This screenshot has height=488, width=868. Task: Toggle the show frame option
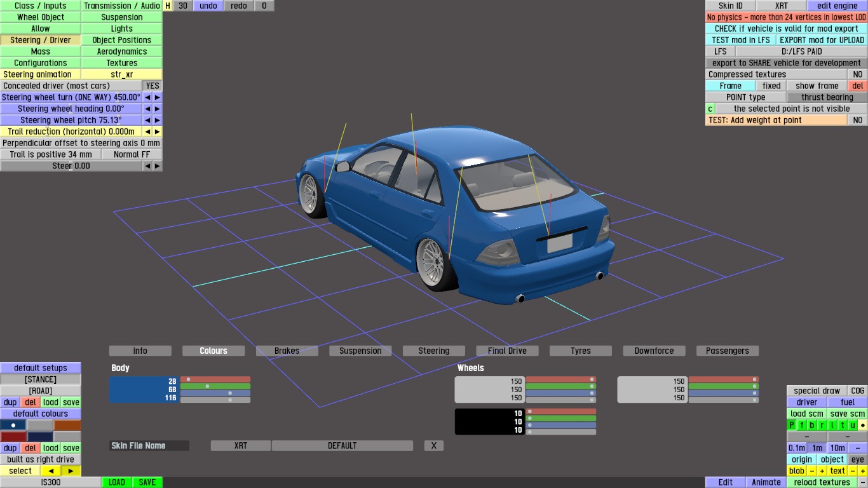(x=817, y=86)
